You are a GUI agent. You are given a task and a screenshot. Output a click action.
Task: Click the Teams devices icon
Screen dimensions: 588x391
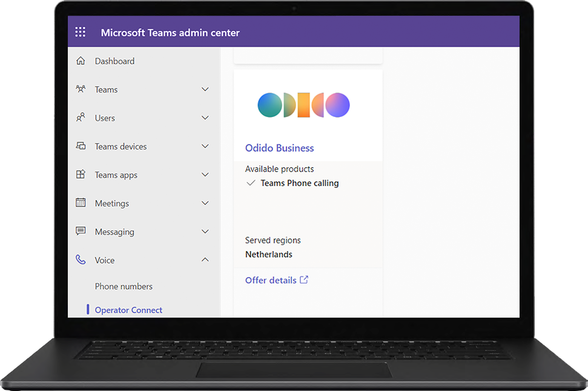[81, 146]
